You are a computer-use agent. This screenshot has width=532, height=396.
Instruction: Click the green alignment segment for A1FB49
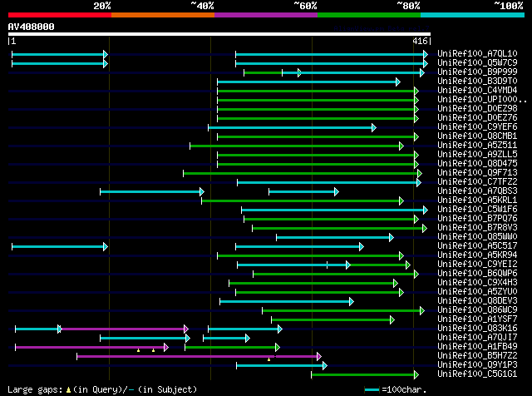pos(233,348)
